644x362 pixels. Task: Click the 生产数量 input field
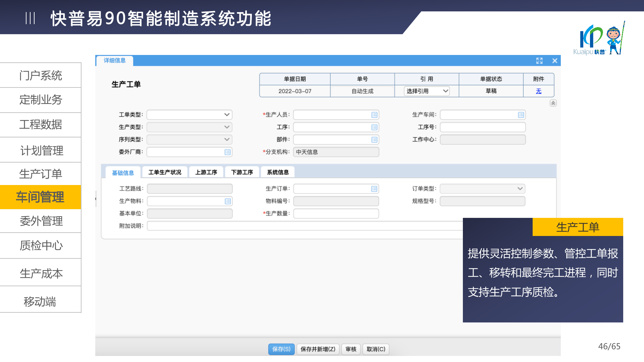[x=336, y=214]
